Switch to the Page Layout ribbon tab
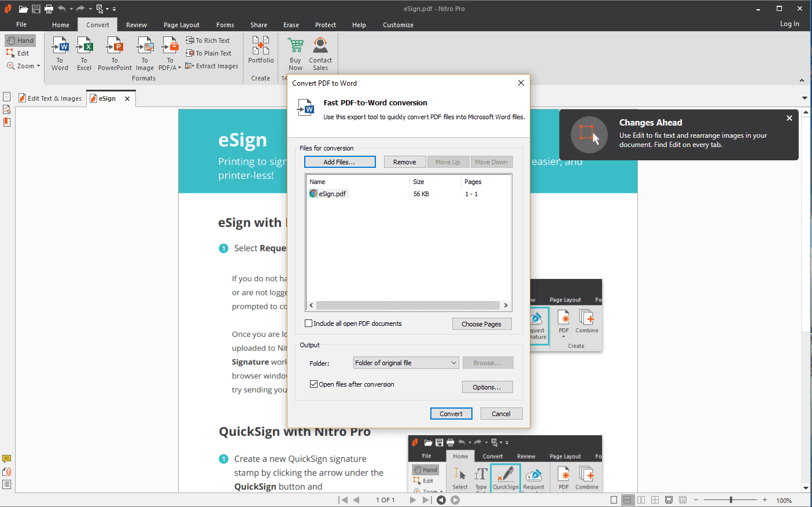The image size is (812, 507). point(181,25)
